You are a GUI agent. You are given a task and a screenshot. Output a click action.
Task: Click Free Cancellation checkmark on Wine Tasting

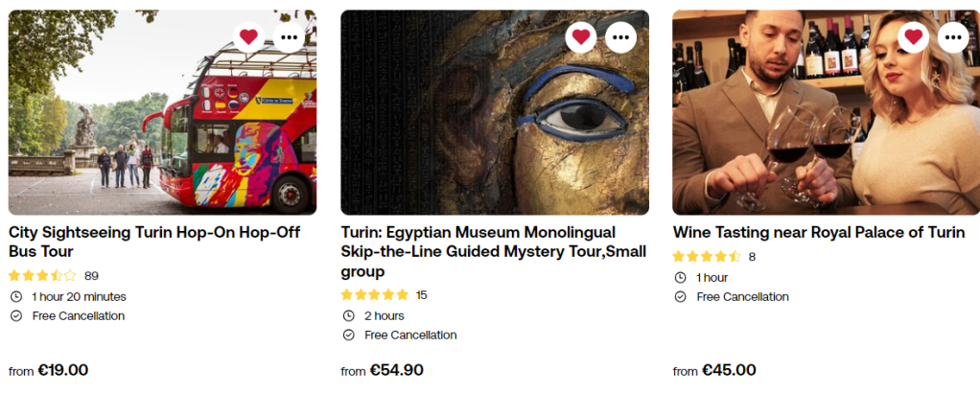(680, 297)
